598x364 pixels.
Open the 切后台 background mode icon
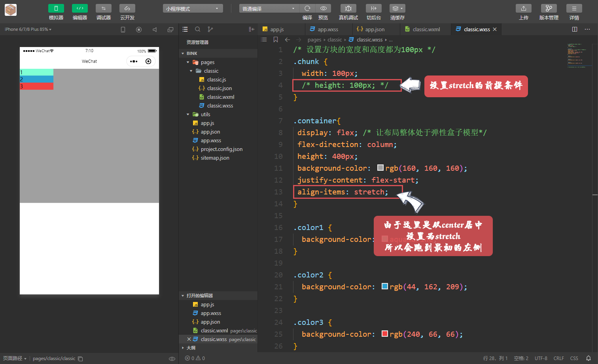coord(373,8)
